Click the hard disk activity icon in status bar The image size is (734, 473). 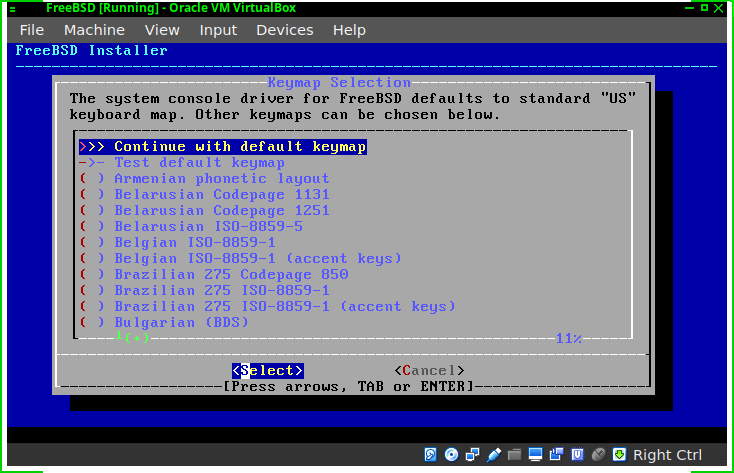point(430,454)
